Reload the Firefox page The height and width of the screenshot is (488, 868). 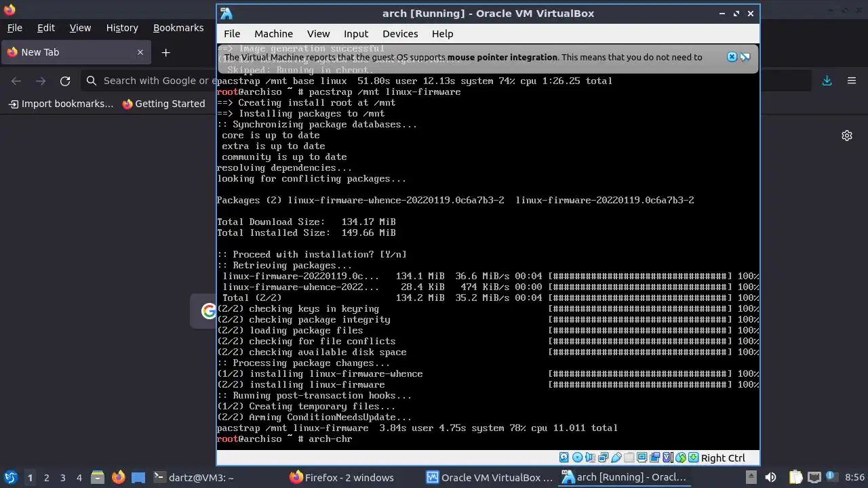(65, 81)
